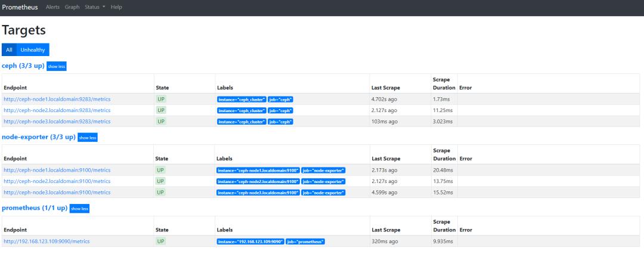
Task: Click scrape duration 20.48ms
Action: (442, 170)
